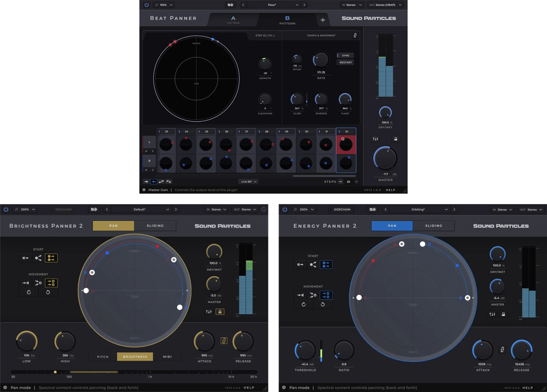The height and width of the screenshot is (392, 547).
Task: Select the forward arrow direction icon in Beat Panner
Action: click(x=146, y=181)
